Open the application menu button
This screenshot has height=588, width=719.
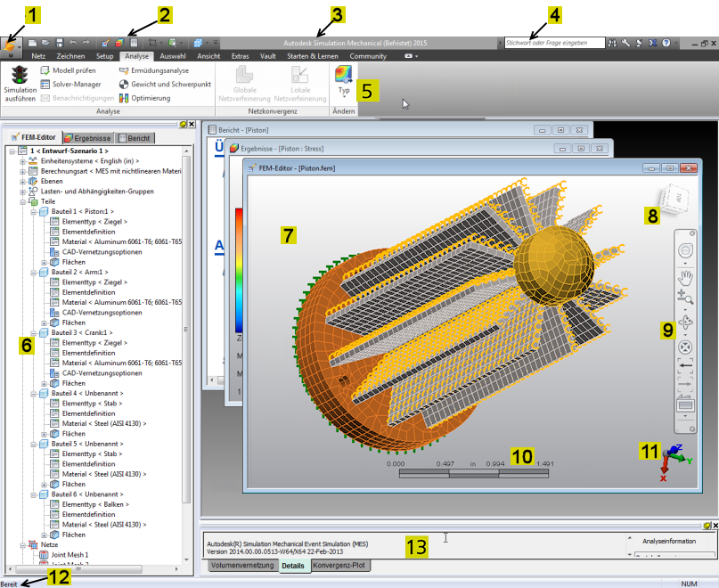click(x=11, y=47)
